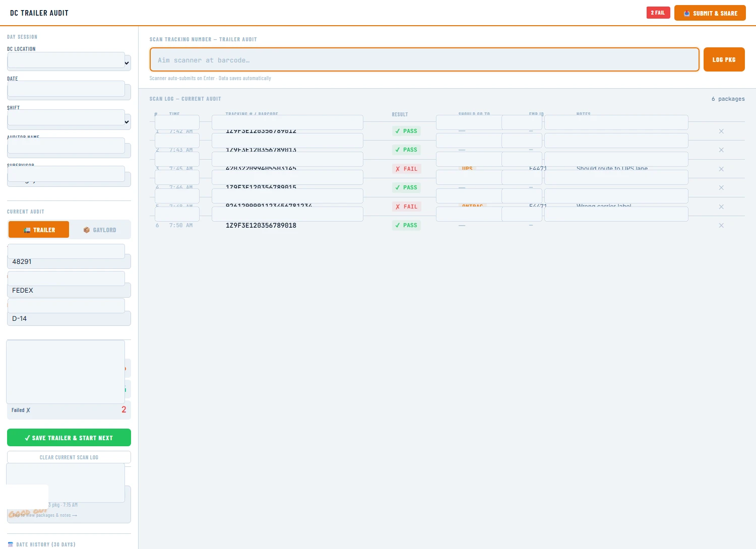Open saved audit card 'Tap to view packages & notes'

coord(69,504)
